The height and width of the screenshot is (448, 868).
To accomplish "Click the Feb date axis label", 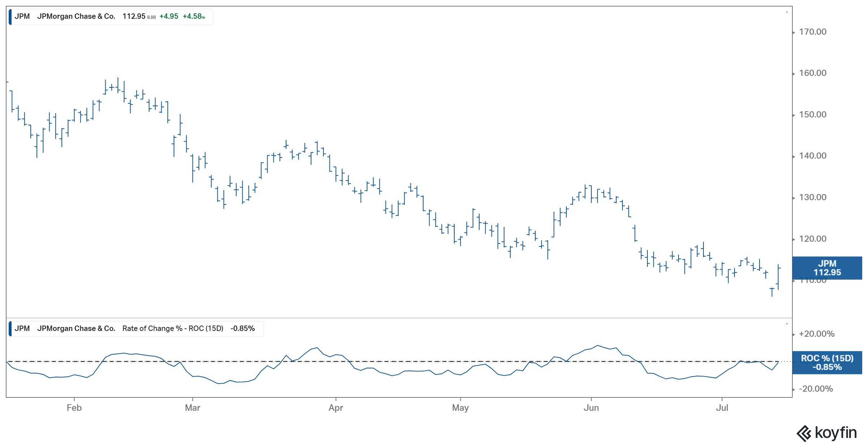I will (74, 408).
